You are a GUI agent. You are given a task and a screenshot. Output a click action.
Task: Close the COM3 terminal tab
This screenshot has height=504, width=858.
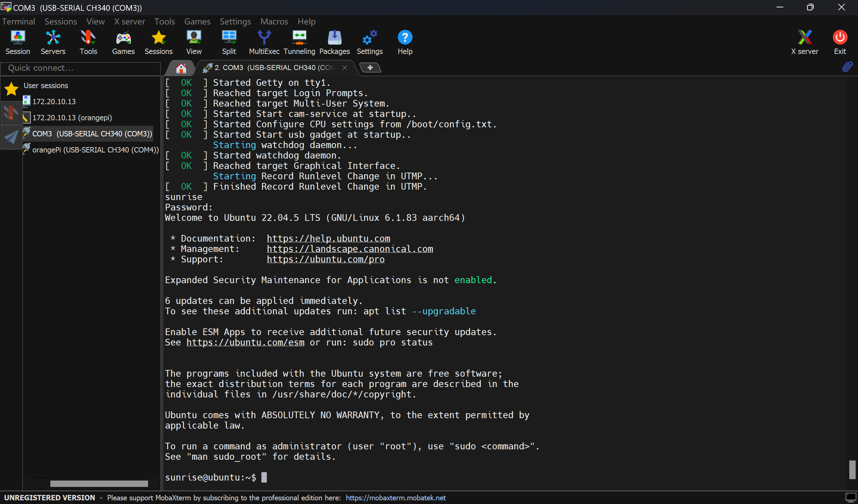[345, 67]
